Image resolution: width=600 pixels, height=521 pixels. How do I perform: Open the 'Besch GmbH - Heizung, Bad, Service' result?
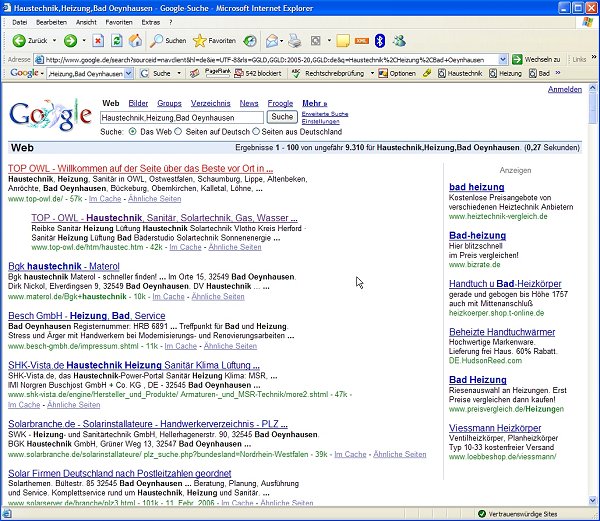86,315
